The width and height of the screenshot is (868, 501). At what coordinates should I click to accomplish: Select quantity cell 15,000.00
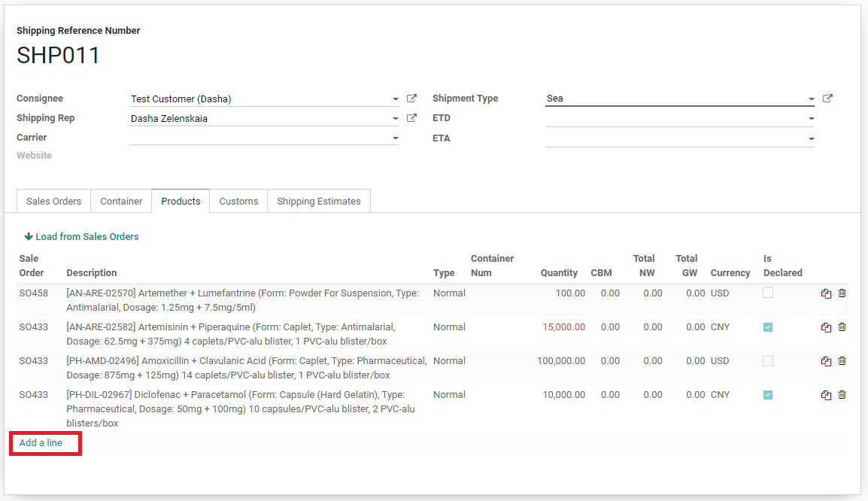click(563, 327)
